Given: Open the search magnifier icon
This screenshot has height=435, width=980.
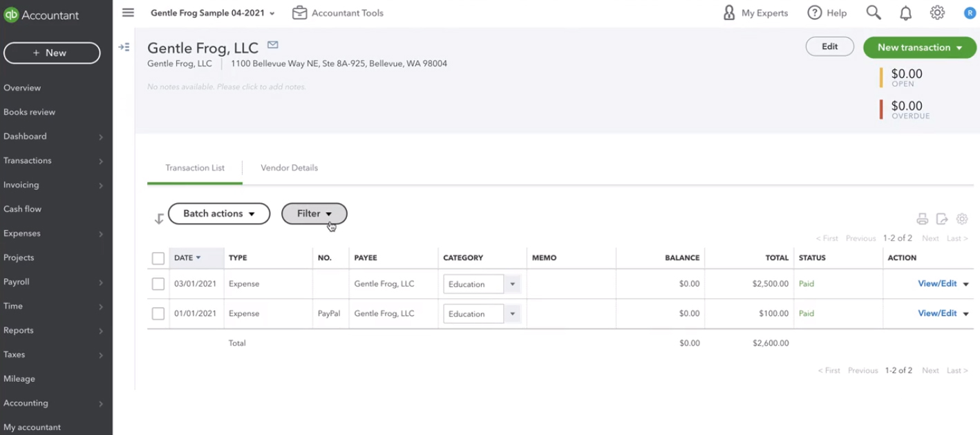Looking at the screenshot, I should coord(874,12).
